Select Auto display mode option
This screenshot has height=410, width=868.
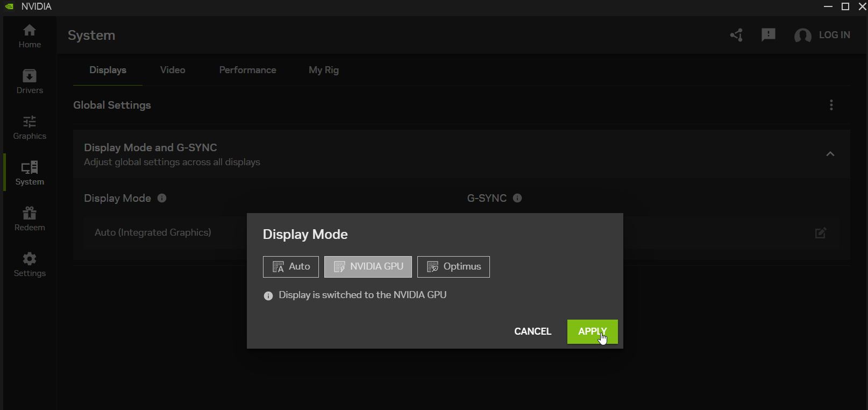pyautogui.click(x=291, y=267)
